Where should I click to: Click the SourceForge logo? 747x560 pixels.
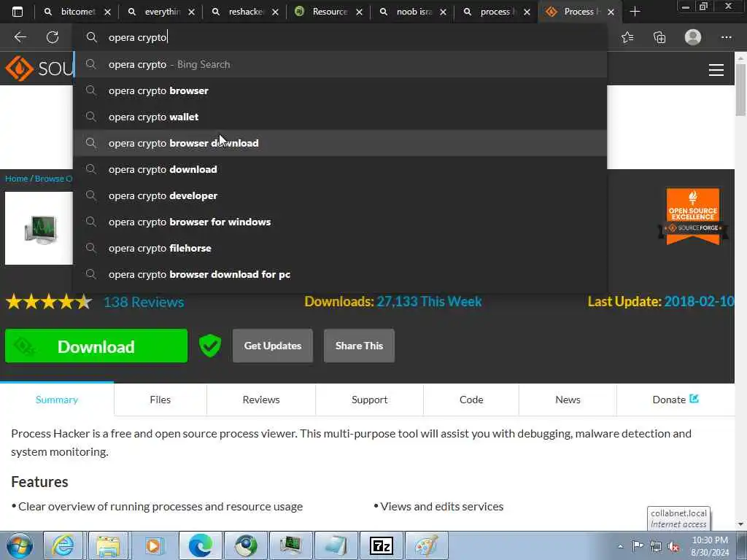click(x=38, y=69)
